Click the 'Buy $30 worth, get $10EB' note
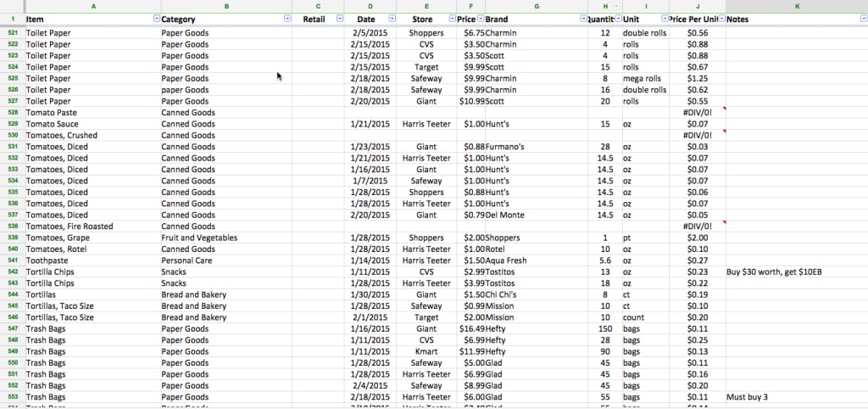868x409 pixels. 797,272
